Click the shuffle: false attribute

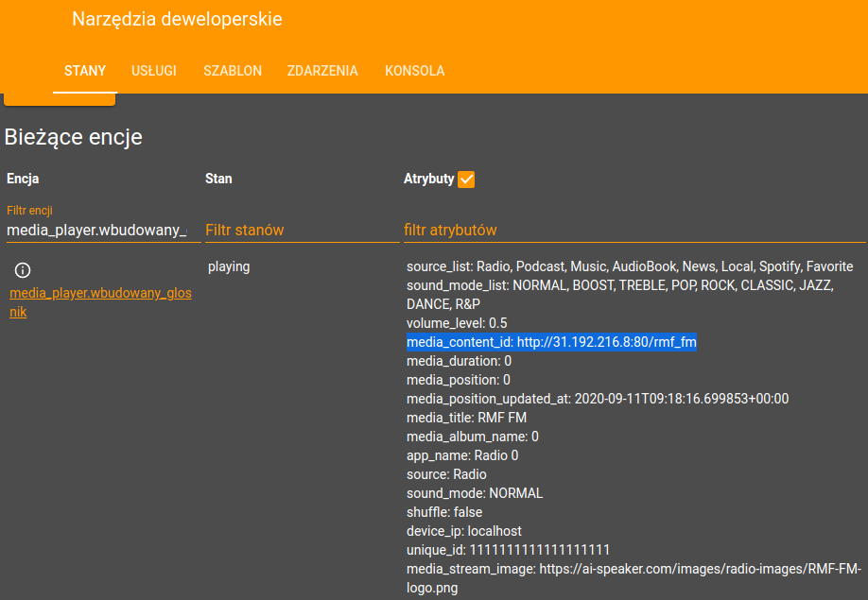pyautogui.click(x=444, y=512)
